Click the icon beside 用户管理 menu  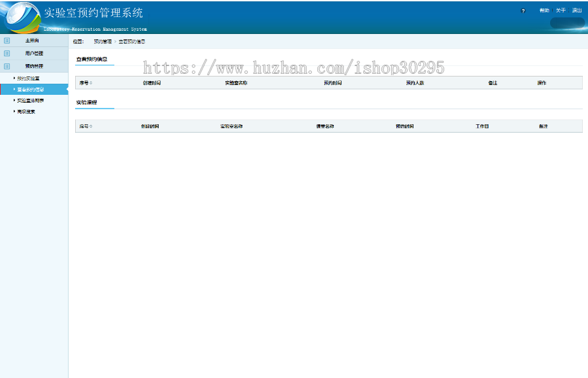(x=7, y=53)
